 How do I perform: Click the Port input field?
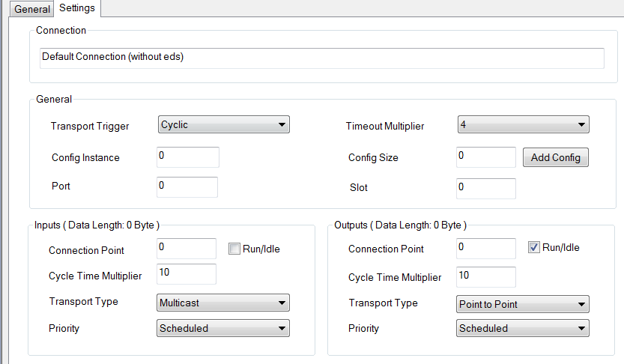187,187
